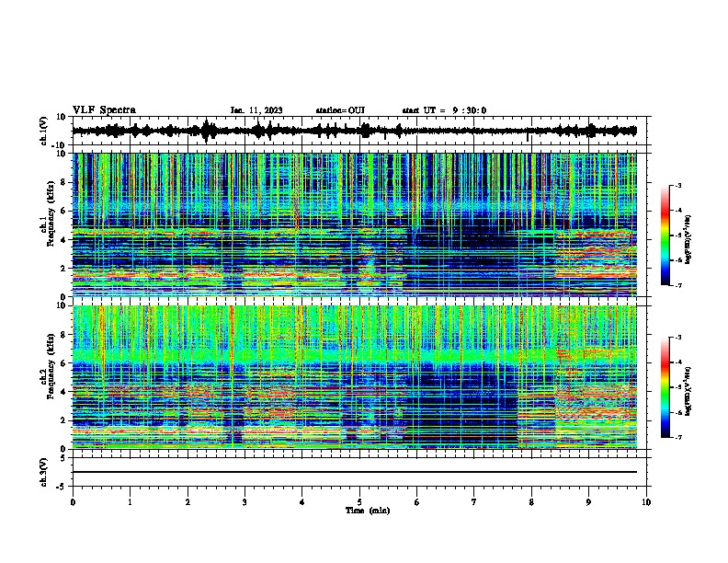Click the ch.2 spectrogram color bar
This screenshot has width=728, height=563.
point(665,387)
